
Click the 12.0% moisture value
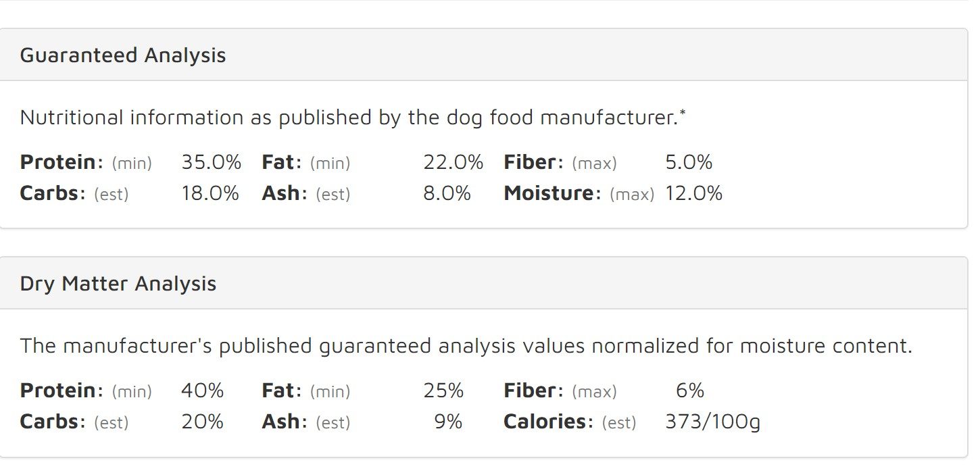click(x=693, y=194)
